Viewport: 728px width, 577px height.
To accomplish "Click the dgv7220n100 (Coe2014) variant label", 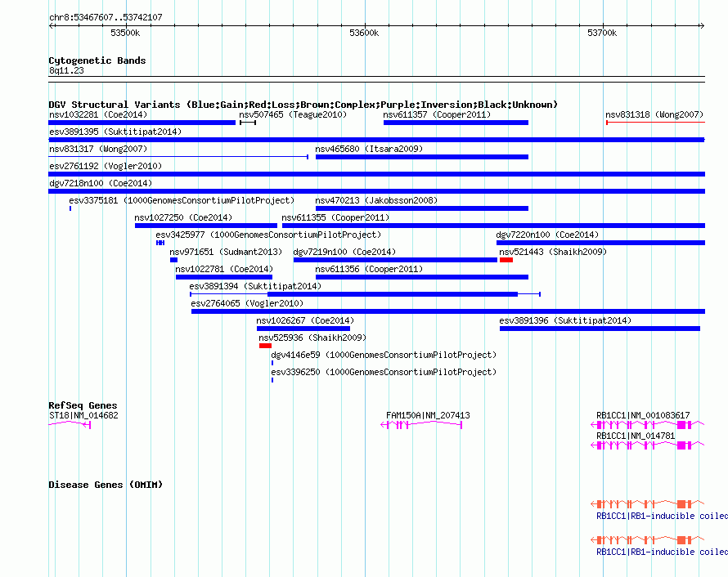I will click(x=547, y=235).
